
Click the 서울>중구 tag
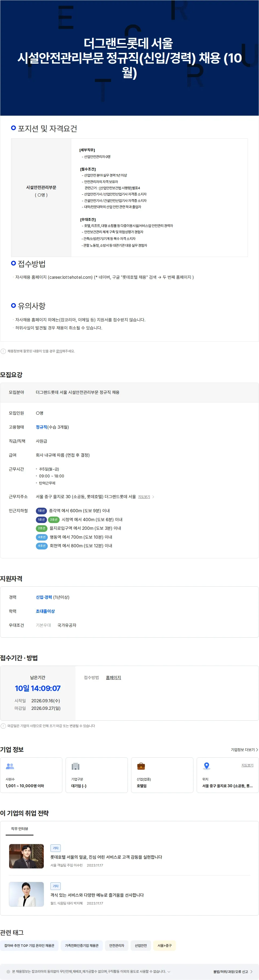[165, 945]
